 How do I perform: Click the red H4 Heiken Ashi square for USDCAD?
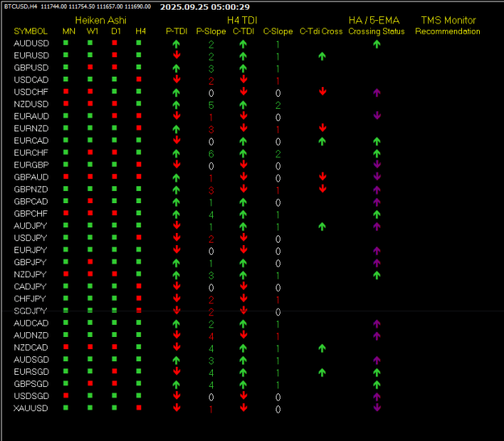[139, 79]
